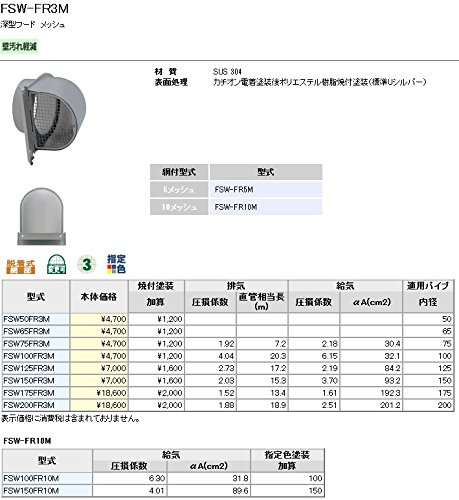Open the FSW-FR5M model link
The height and width of the screenshot is (500, 459).
click(x=234, y=190)
